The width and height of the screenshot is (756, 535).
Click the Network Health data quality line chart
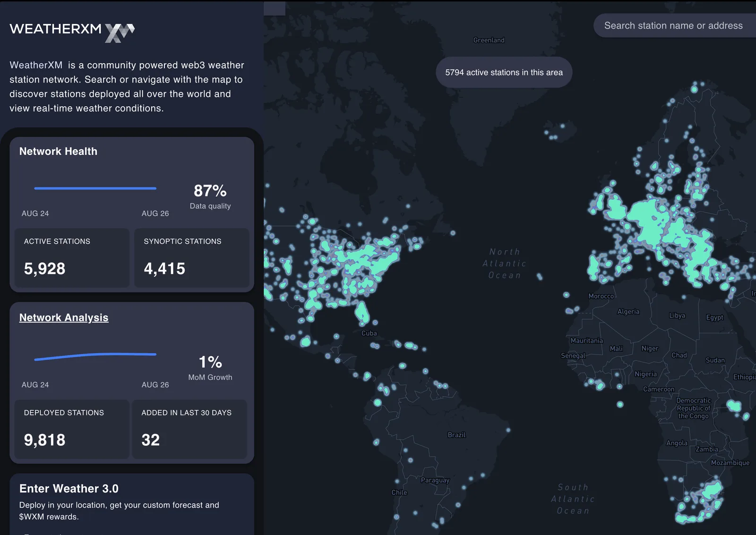pyautogui.click(x=95, y=188)
